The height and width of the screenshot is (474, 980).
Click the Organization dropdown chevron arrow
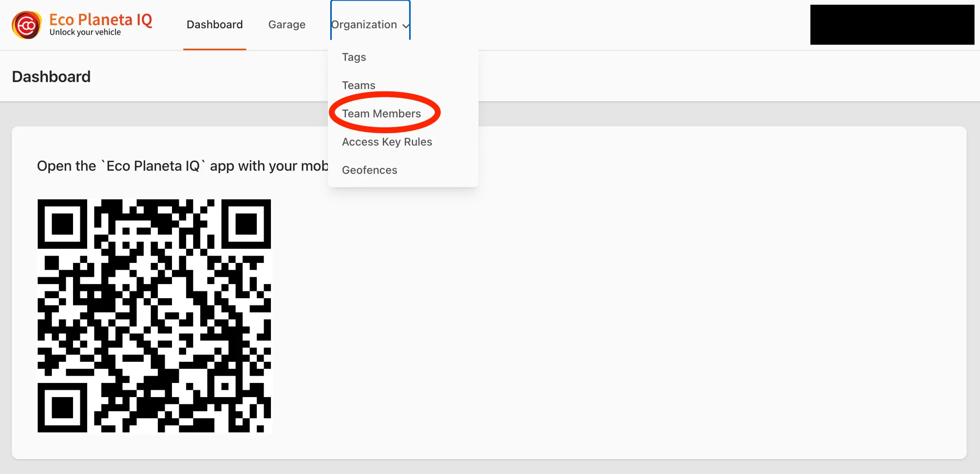point(406,25)
